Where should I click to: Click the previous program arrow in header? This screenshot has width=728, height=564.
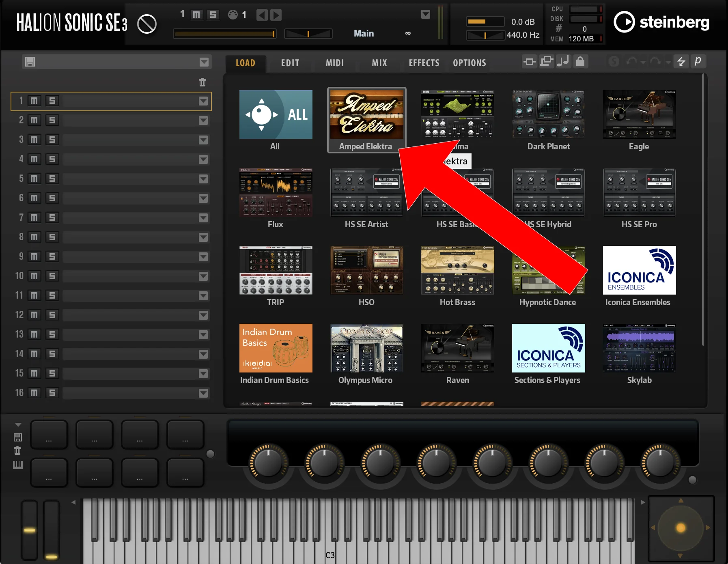coord(262,15)
